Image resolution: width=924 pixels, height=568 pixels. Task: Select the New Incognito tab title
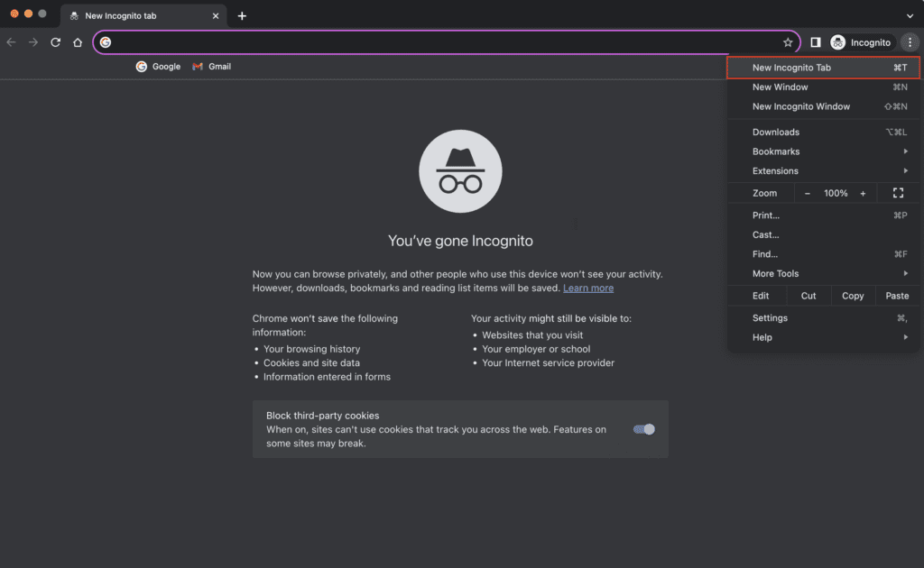(x=121, y=16)
